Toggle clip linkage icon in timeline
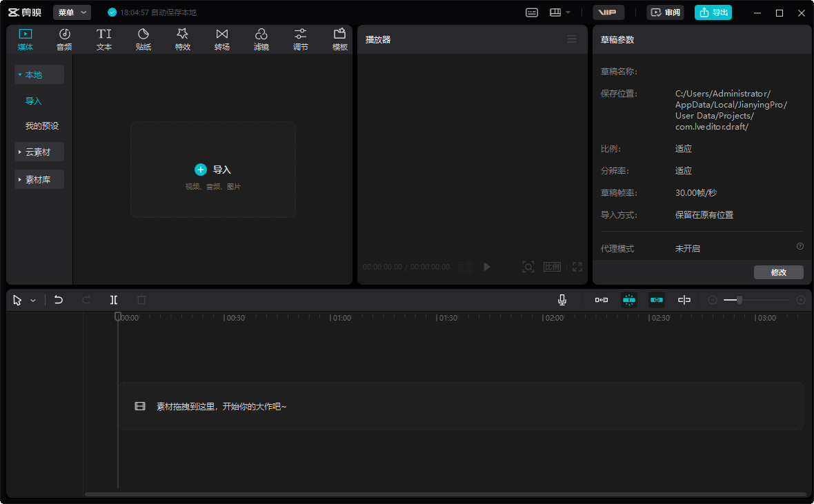 (657, 300)
